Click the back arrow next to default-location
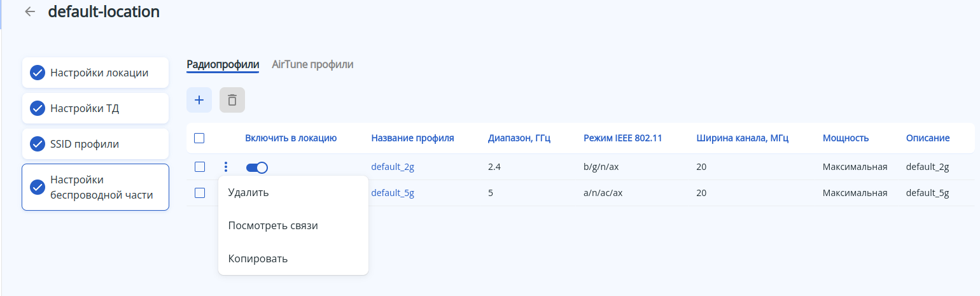The width and height of the screenshot is (980, 296). coord(29,11)
